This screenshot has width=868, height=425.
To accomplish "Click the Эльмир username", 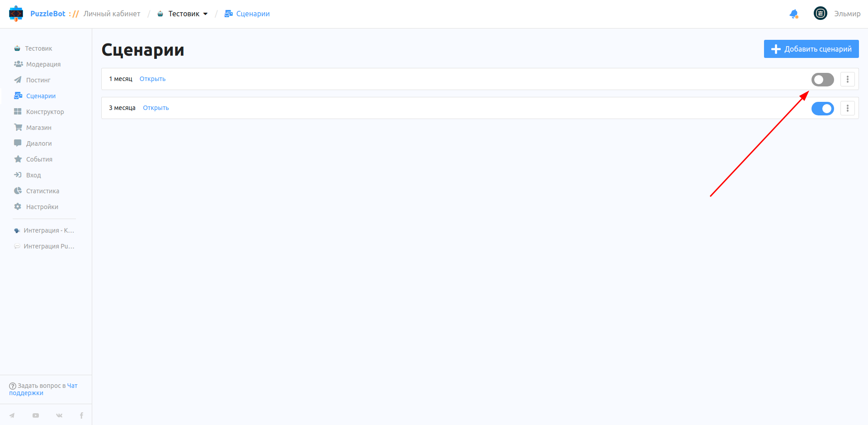I will click(847, 14).
